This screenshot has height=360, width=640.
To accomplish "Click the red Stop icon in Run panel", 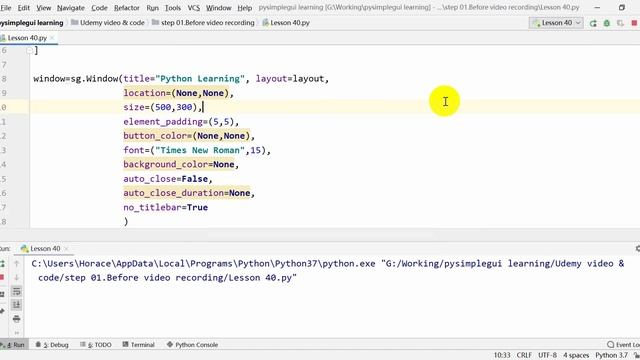I will coord(2,278).
